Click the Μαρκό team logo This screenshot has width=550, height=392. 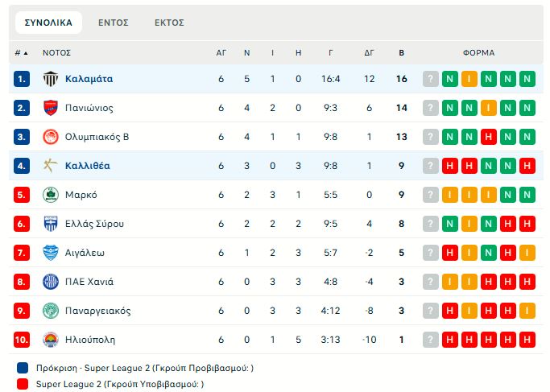coord(51,195)
